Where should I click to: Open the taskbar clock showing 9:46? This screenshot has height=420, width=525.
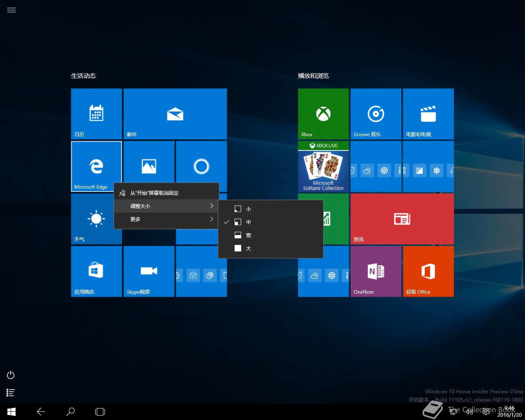(509, 412)
